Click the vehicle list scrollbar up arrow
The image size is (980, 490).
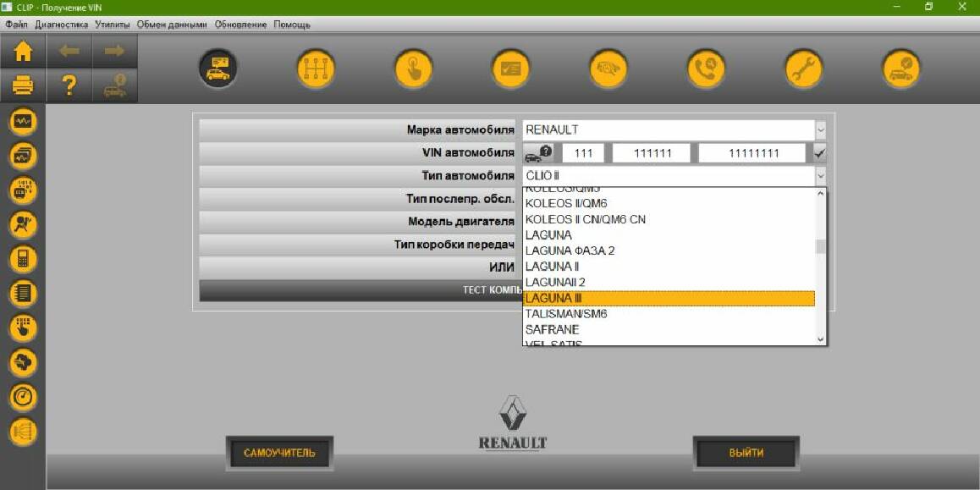click(x=821, y=194)
